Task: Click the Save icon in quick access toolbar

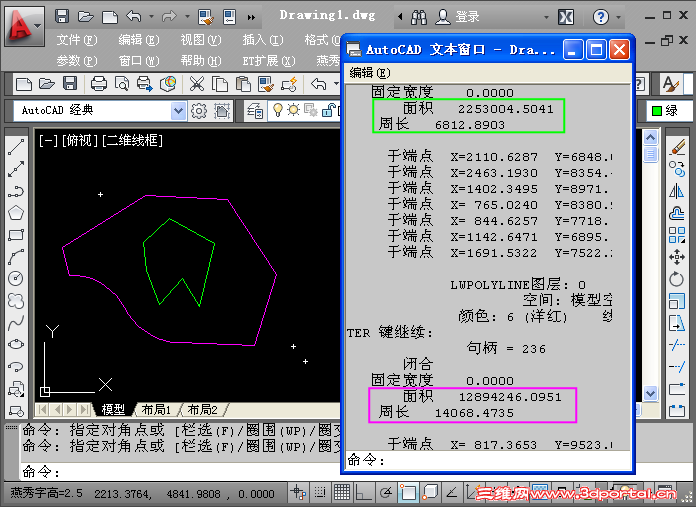Action: 62,16
